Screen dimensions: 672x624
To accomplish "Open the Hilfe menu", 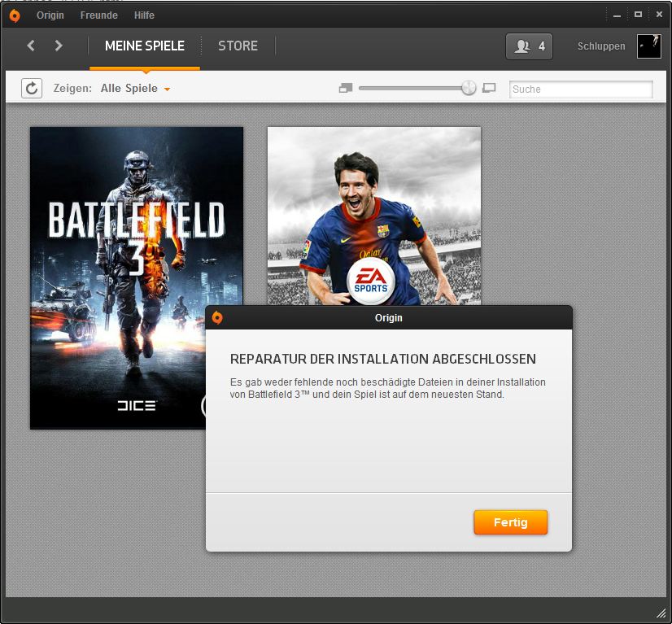I will click(144, 15).
